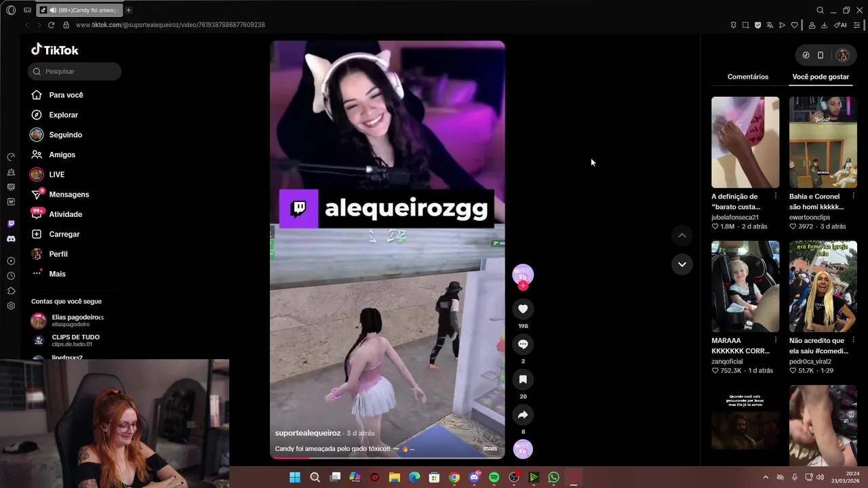This screenshot has width=868, height=488.
Task: Go to previous video with up arrow
Action: click(682, 235)
